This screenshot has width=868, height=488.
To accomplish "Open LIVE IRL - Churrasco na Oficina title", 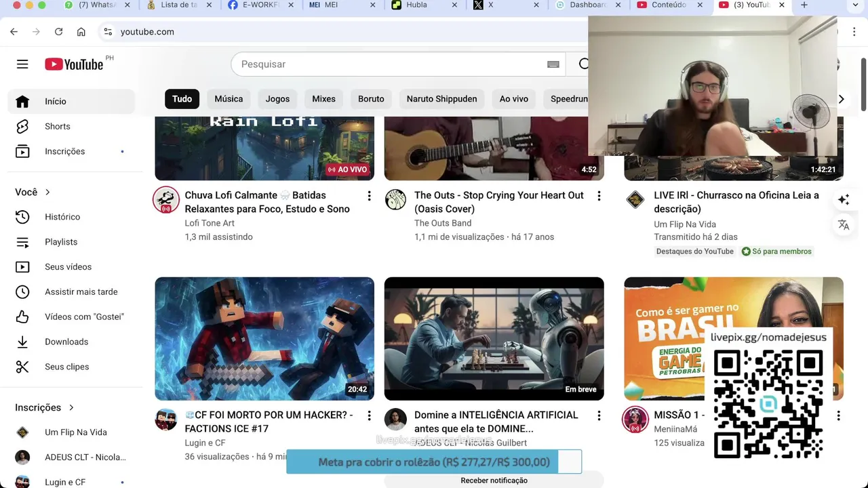I will [x=736, y=202].
